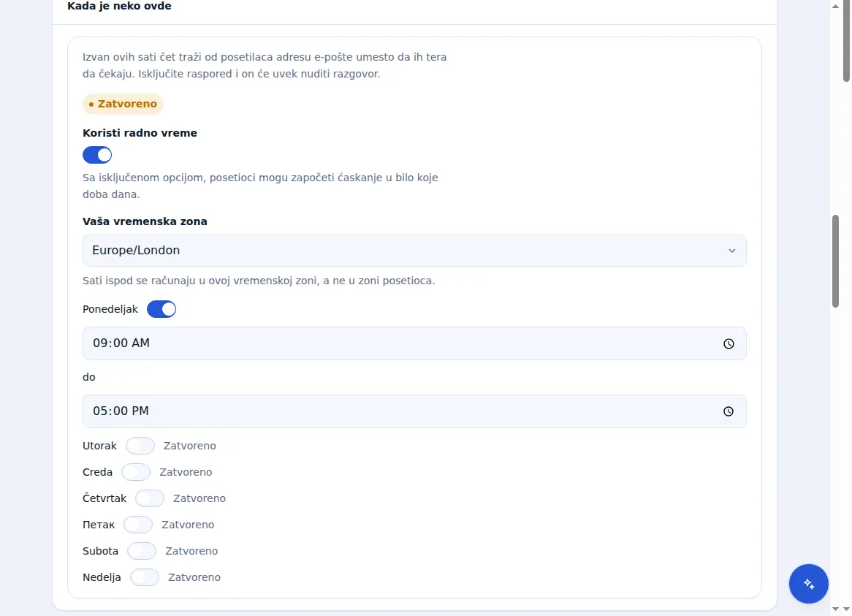
Task: Click the Kada je neko ovde heading
Action: (x=119, y=6)
